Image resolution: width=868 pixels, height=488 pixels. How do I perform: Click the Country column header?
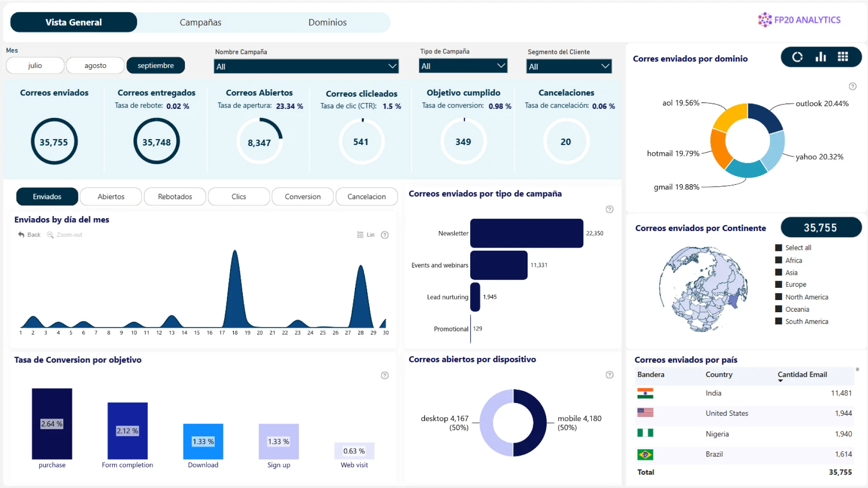[719, 375]
